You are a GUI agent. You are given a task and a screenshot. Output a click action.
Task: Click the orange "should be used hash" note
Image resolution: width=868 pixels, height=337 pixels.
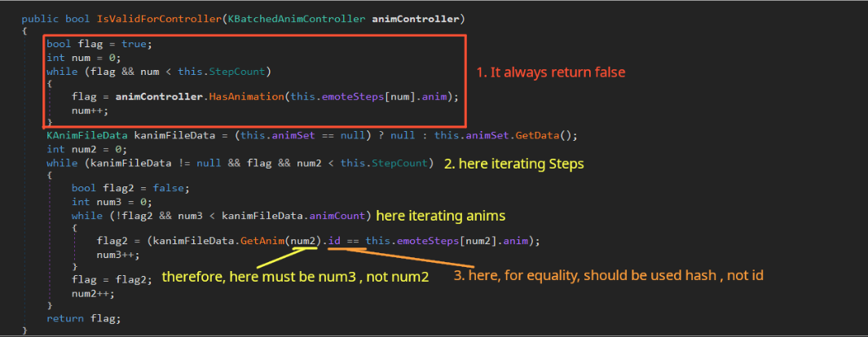tap(608, 276)
